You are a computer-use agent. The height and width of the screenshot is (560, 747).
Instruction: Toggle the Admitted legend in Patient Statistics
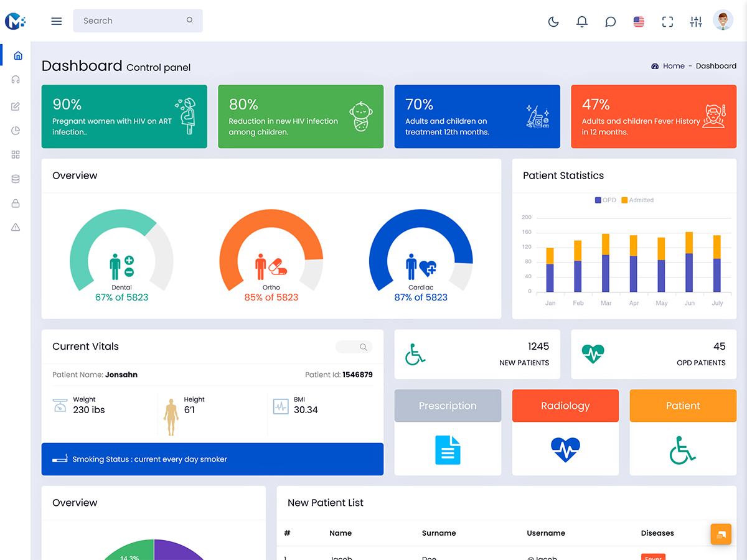pyautogui.click(x=637, y=200)
